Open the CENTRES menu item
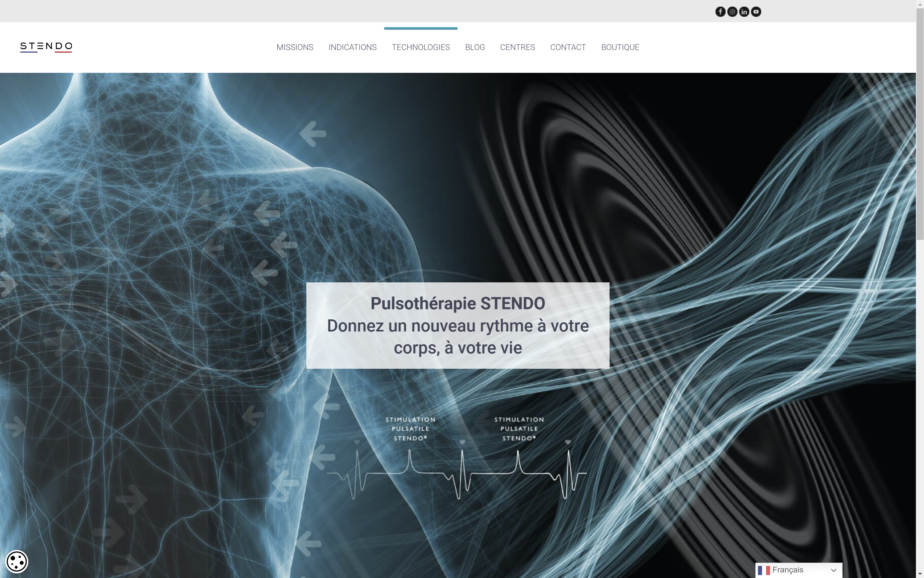This screenshot has width=924, height=578. 517,47
